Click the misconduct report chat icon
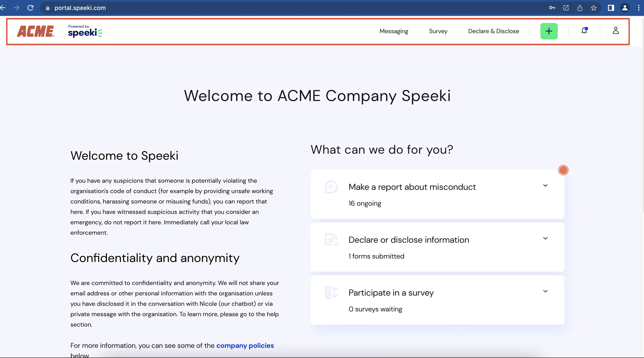Screen dimensions: 644x358 point(331,187)
